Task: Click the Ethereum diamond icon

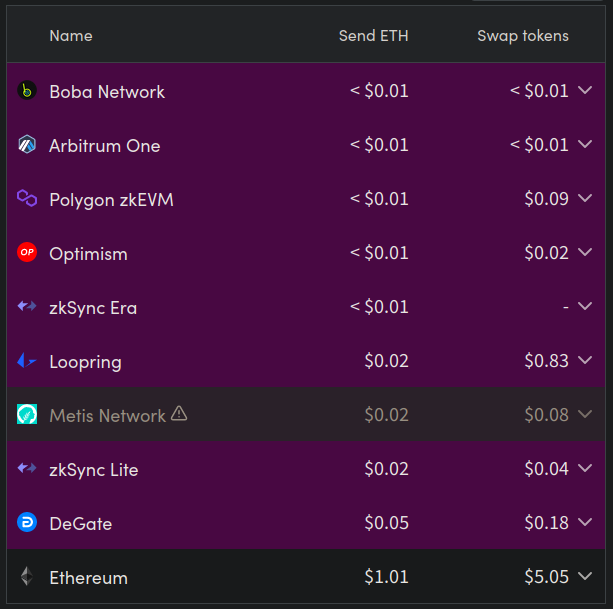Action: tap(27, 577)
